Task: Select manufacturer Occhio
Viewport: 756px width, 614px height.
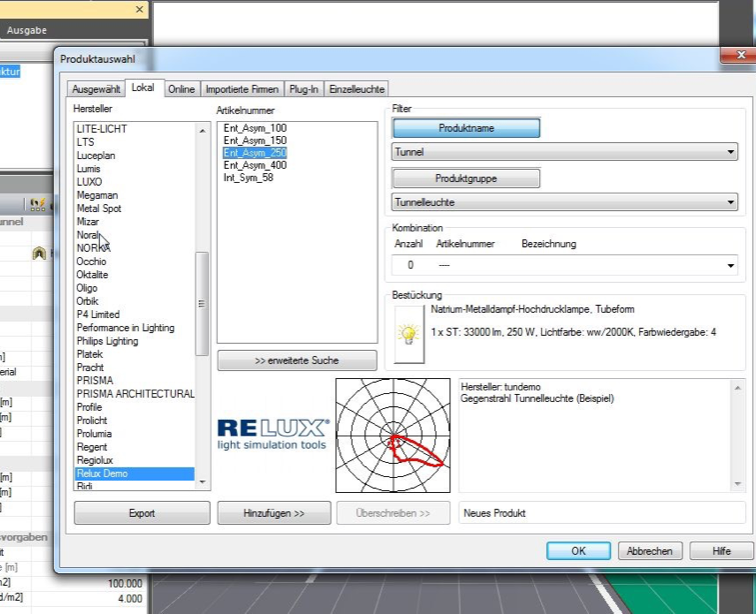Action: pyautogui.click(x=91, y=261)
